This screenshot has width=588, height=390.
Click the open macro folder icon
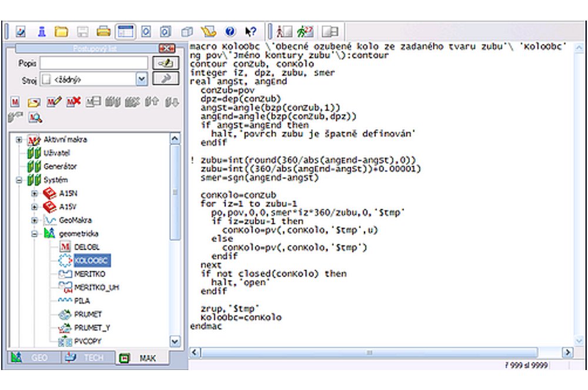click(34, 102)
